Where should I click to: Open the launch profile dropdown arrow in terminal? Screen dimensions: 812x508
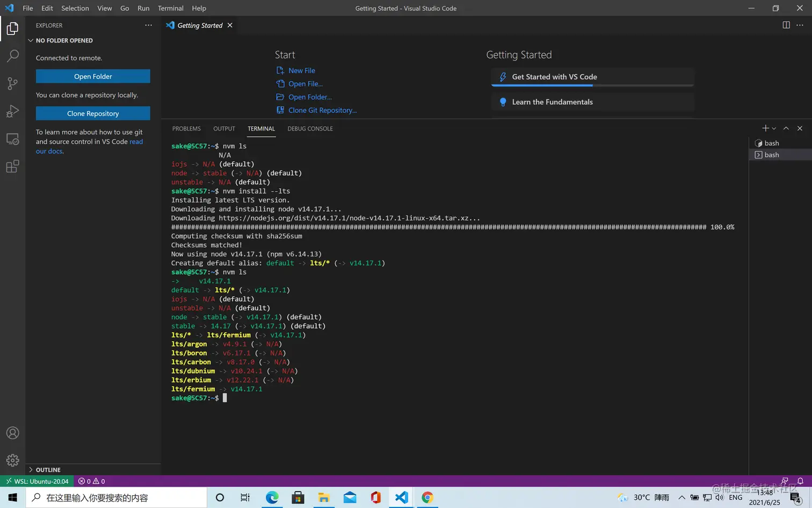pyautogui.click(x=774, y=128)
